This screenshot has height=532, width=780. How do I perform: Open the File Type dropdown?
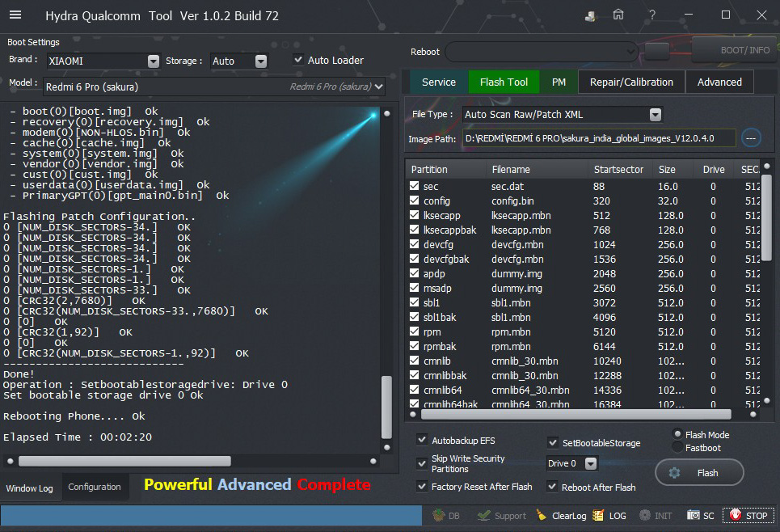[656, 115]
